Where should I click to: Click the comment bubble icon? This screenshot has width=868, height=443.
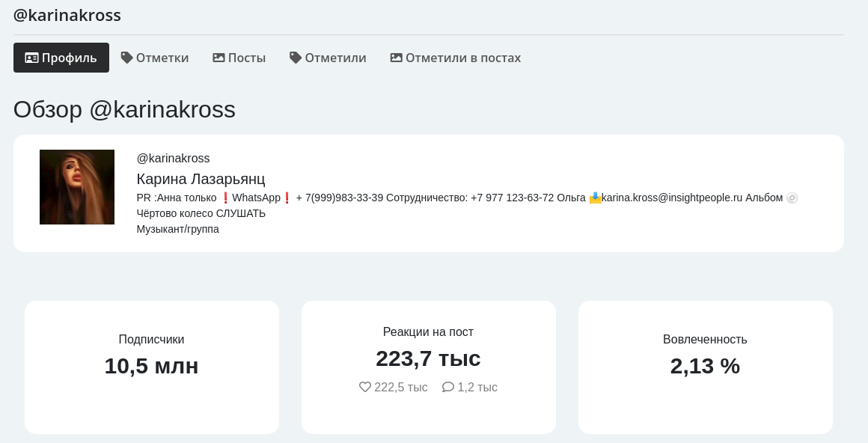(x=447, y=387)
